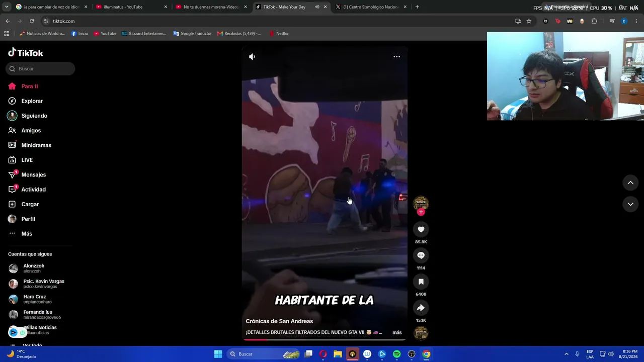Open the Windows Start menu
The height and width of the screenshot is (362, 644).
[218, 354]
